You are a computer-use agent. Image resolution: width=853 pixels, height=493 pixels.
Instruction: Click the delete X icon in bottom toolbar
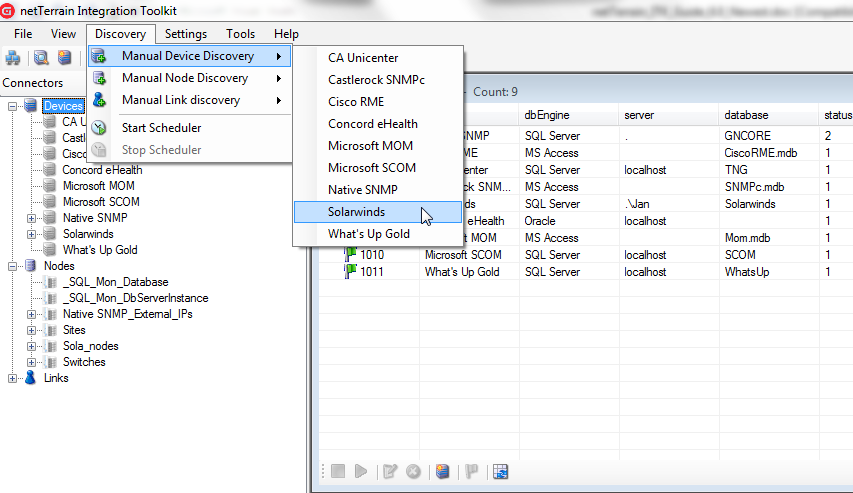(413, 471)
